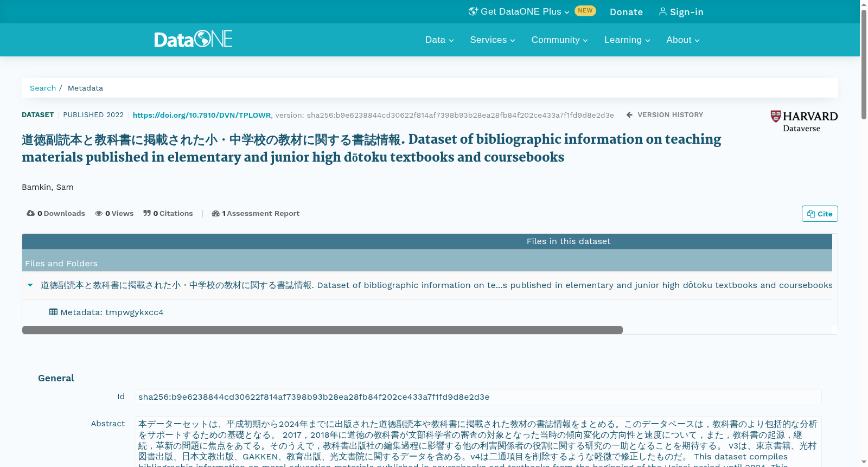Click PUBLISHED 2022 text
This screenshot has height=467, width=868.
(93, 115)
